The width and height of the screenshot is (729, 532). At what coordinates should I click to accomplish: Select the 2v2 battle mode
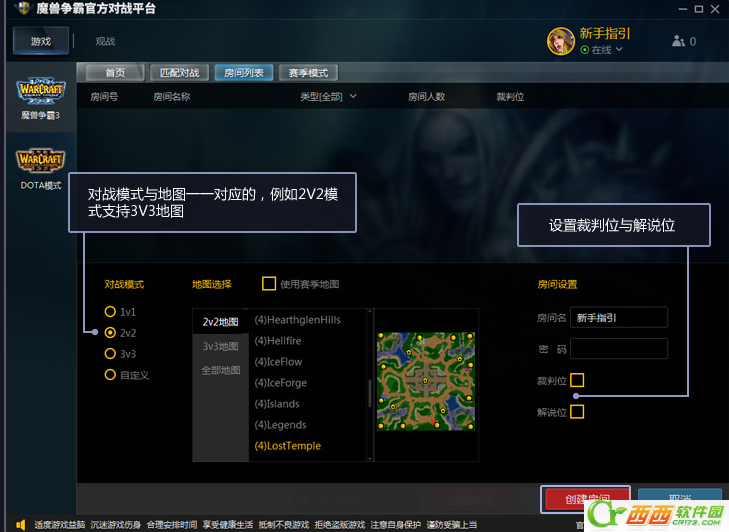pyautogui.click(x=110, y=332)
